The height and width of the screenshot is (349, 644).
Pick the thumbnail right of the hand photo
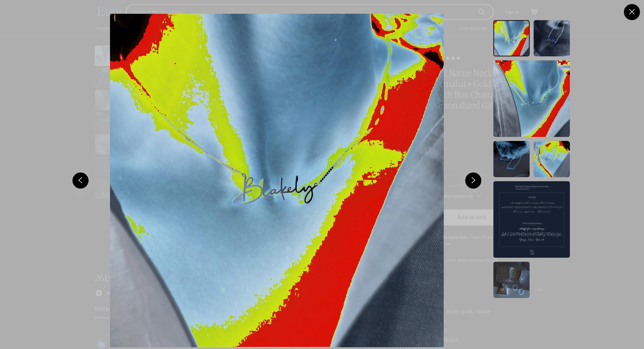click(x=551, y=159)
